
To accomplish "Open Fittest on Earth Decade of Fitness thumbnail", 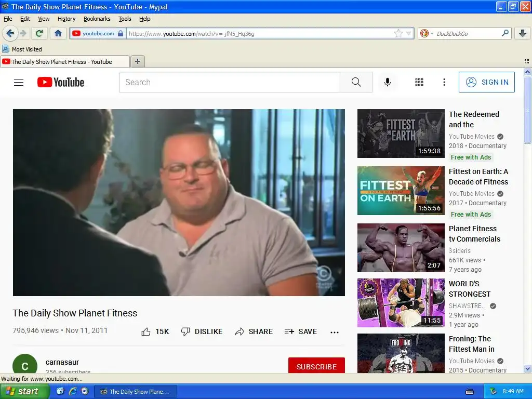I will [x=401, y=190].
